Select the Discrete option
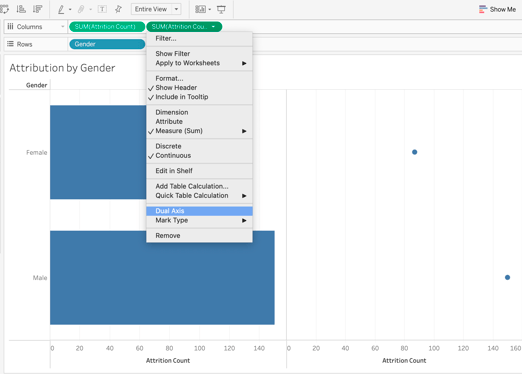Image resolution: width=522 pixels, height=374 pixels. [x=199, y=146]
